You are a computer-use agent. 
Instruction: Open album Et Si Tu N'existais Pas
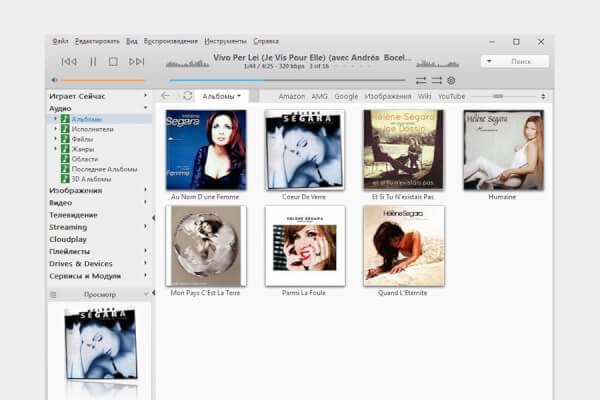click(403, 150)
